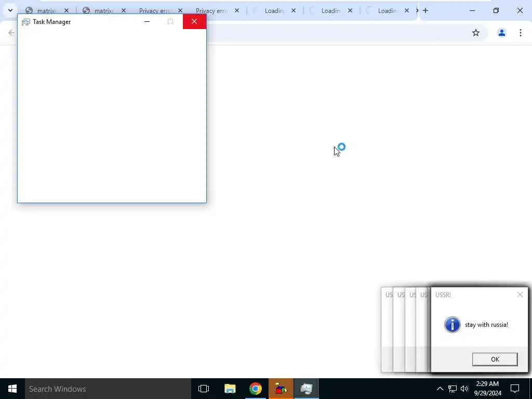Click OK in the USSR! message box
This screenshot has width=532, height=399.
click(495, 360)
